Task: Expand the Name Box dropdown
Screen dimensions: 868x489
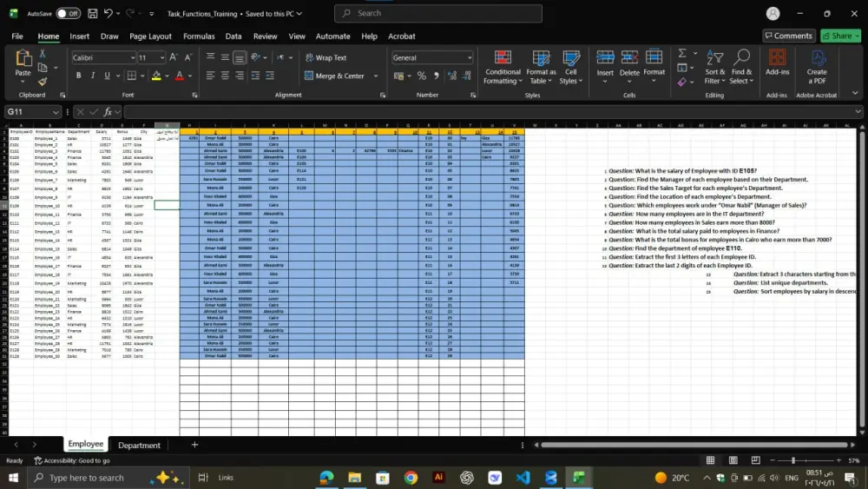Action: [56, 112]
